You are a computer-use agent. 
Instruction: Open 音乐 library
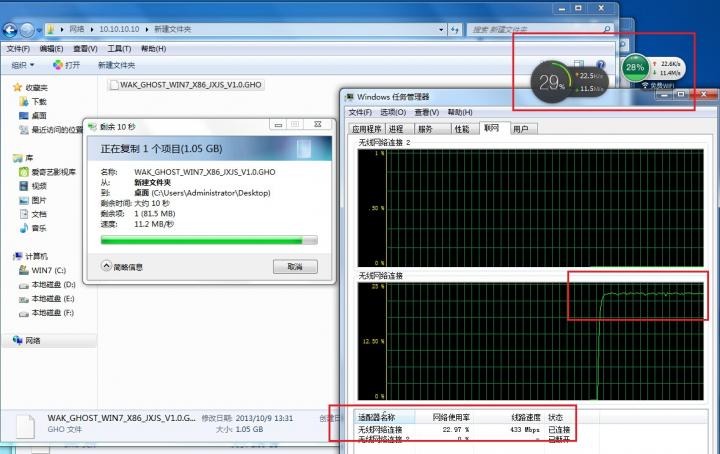point(33,228)
